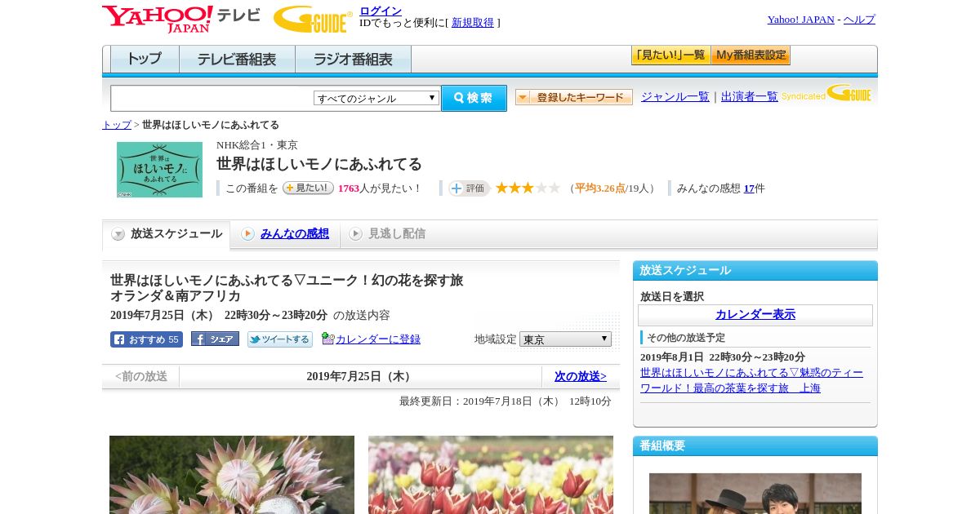
Task: Click the star rating icons
Action: (528, 188)
